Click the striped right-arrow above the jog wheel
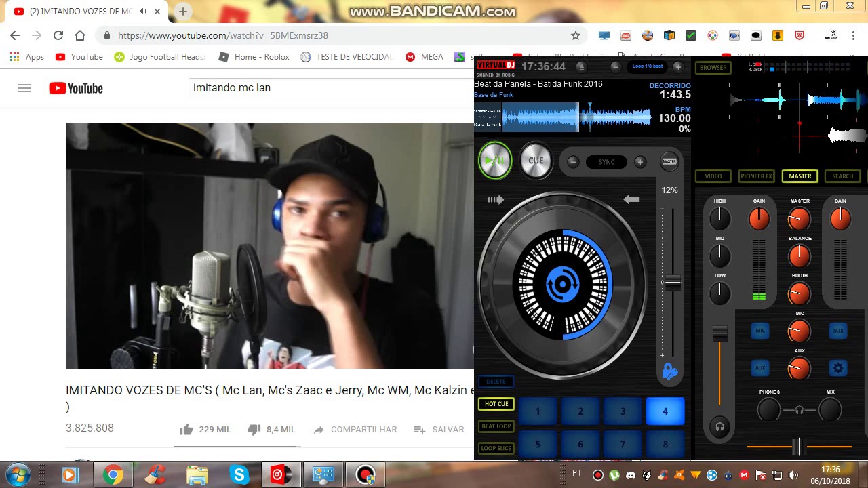The image size is (868, 488). coord(496,199)
